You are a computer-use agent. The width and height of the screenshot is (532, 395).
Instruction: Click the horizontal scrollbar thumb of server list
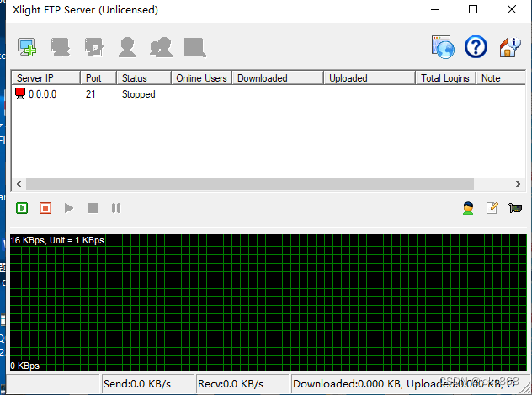250,184
